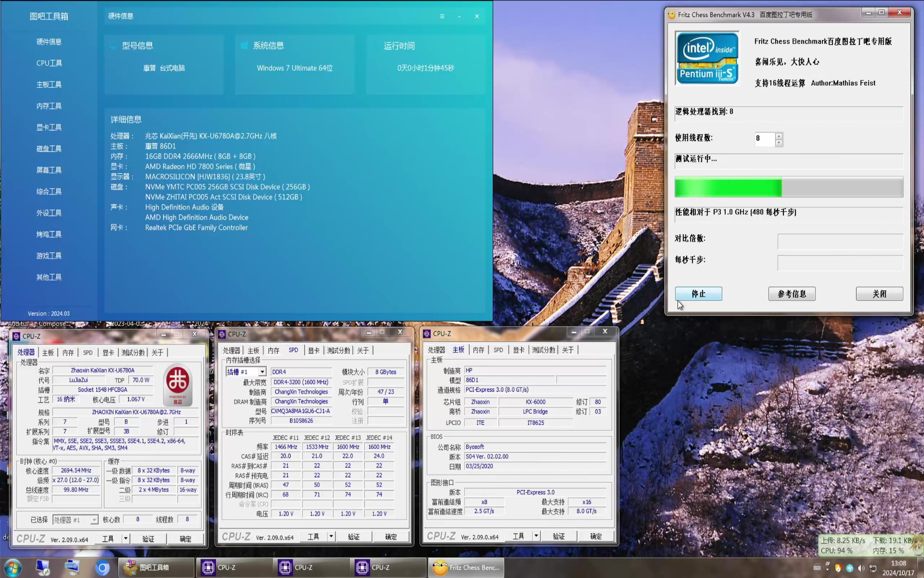Click the Intel Pentium logo in Fritz window

pos(707,58)
